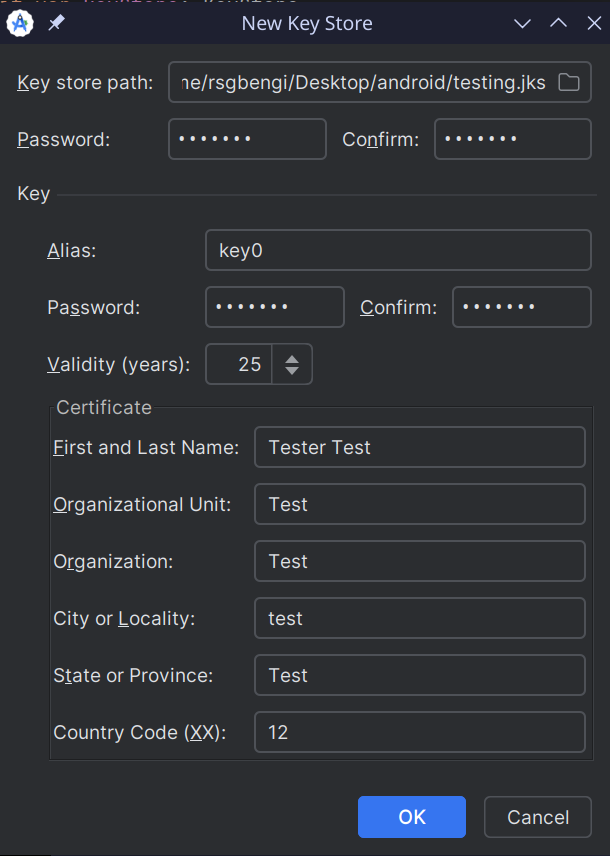The height and width of the screenshot is (856, 610).
Task: Close the New Key Store dialog
Action: click(x=592, y=24)
